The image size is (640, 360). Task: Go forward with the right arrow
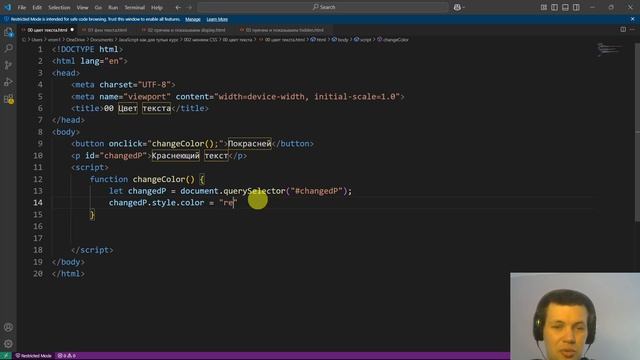[189, 7]
